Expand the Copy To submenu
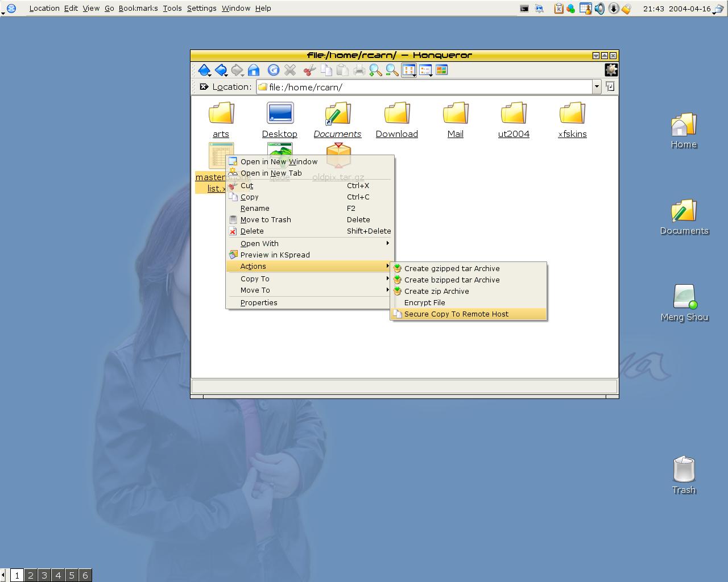 coord(309,278)
